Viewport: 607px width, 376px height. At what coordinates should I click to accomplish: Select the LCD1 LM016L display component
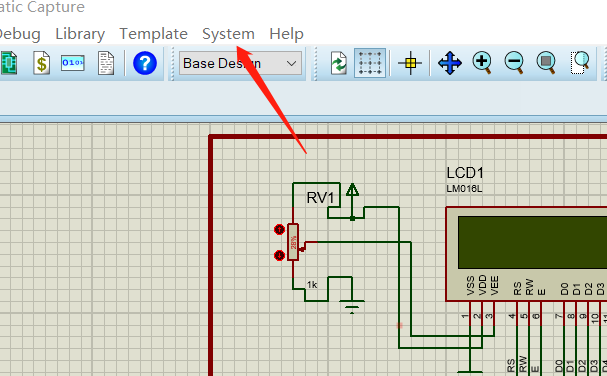click(x=526, y=254)
